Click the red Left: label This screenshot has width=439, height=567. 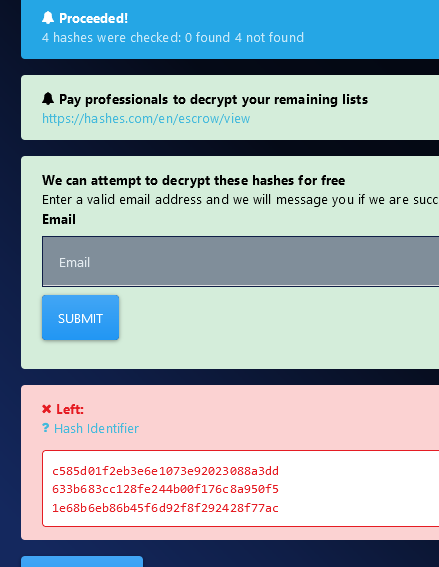click(70, 409)
